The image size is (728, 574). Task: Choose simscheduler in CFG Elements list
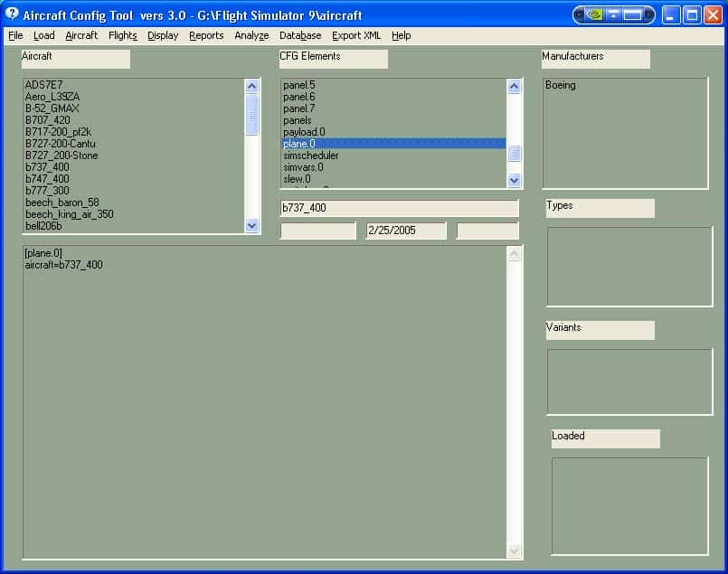(x=311, y=155)
